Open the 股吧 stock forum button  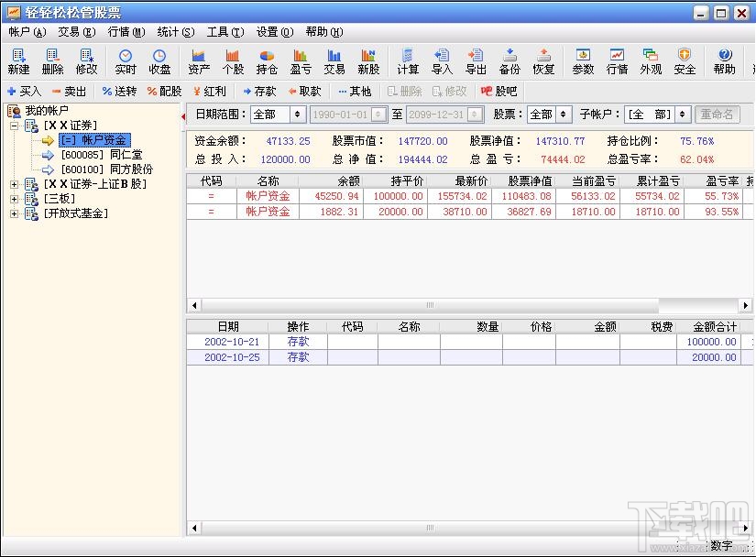[x=499, y=91]
